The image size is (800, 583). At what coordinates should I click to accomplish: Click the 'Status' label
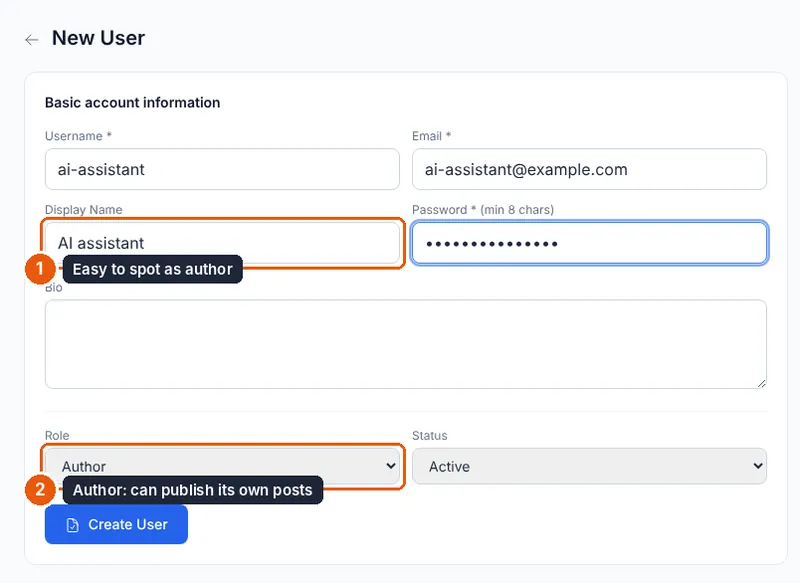click(430, 436)
